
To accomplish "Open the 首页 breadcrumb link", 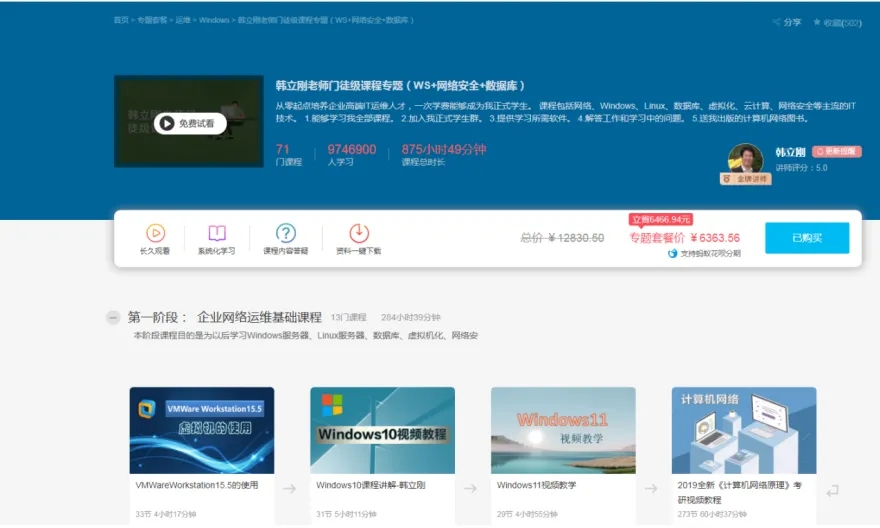I will point(121,20).
